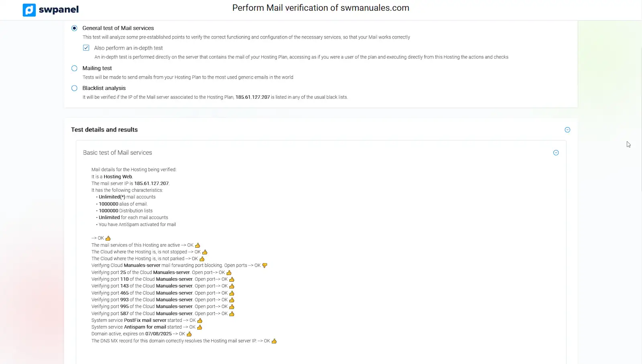This screenshot has height=364, width=642.
Task: Click the Test details and results heading
Action: (104, 130)
